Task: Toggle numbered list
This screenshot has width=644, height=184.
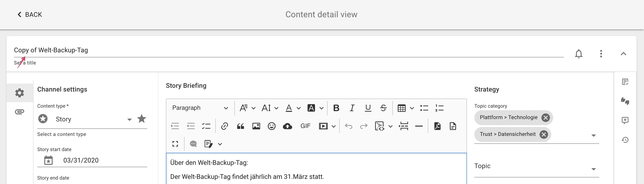Action: click(x=439, y=108)
